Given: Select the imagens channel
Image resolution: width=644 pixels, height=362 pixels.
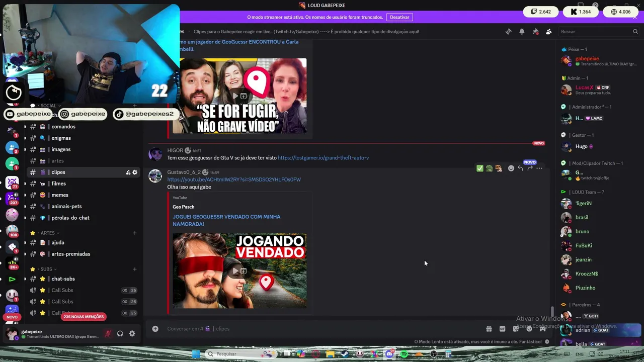Looking at the screenshot, I should (x=83, y=149).
